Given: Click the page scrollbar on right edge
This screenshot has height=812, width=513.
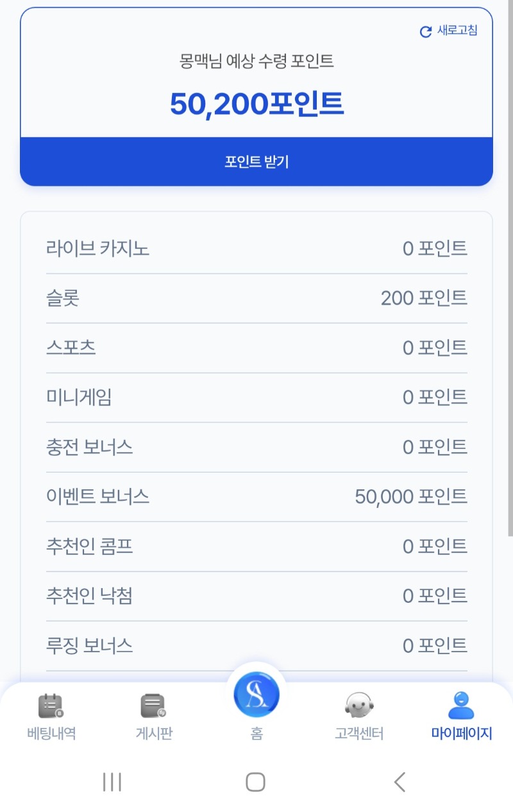Looking at the screenshot, I should click(x=510, y=269).
